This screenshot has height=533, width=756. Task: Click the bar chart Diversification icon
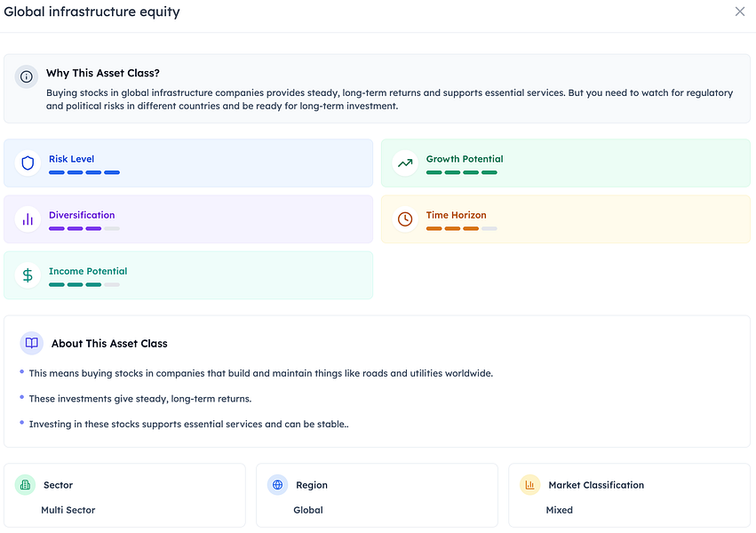(28, 219)
